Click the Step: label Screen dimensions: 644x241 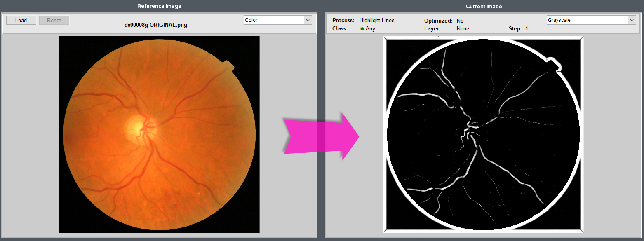pos(515,29)
